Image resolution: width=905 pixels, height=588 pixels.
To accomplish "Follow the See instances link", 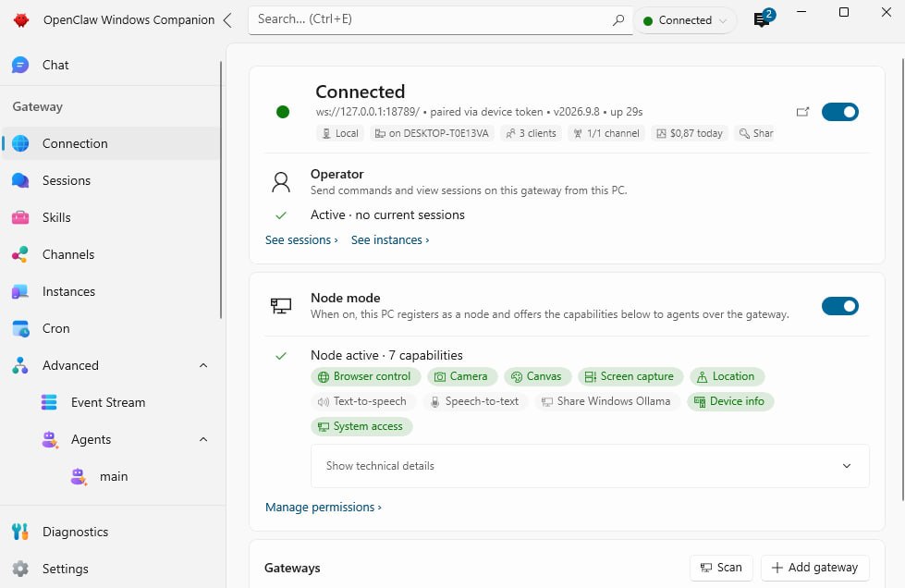I will [390, 240].
